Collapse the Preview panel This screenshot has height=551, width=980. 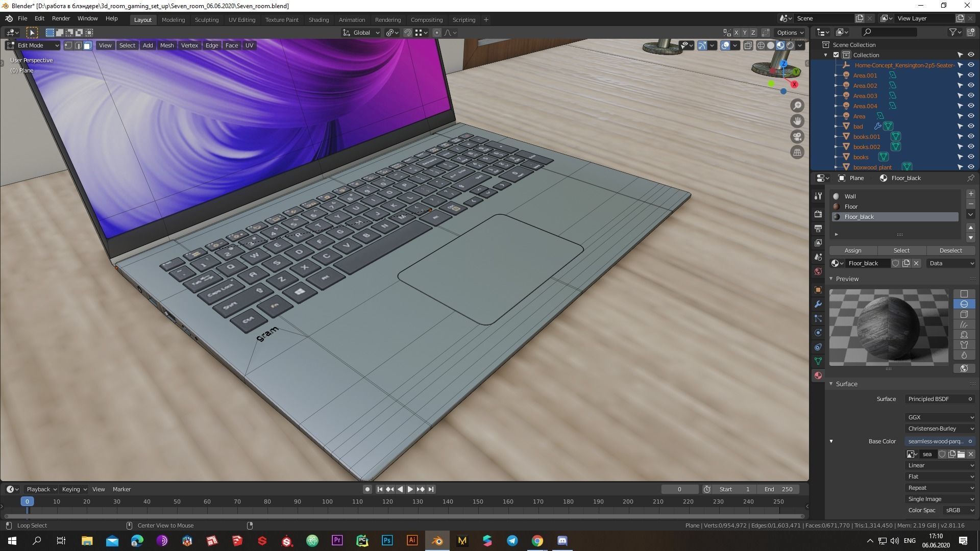click(x=847, y=279)
